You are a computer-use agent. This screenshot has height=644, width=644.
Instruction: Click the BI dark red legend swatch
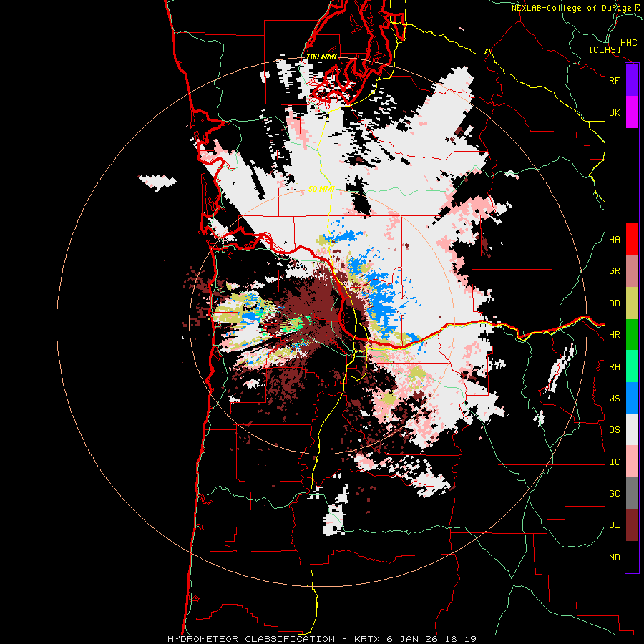632,525
